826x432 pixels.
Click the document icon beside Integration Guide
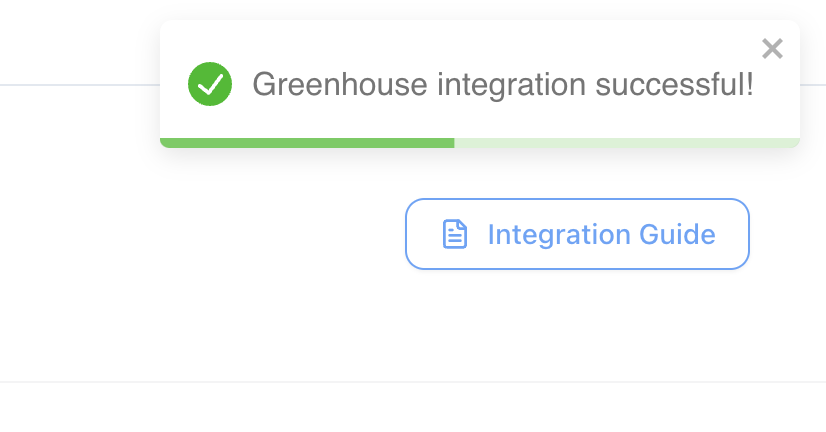455,234
